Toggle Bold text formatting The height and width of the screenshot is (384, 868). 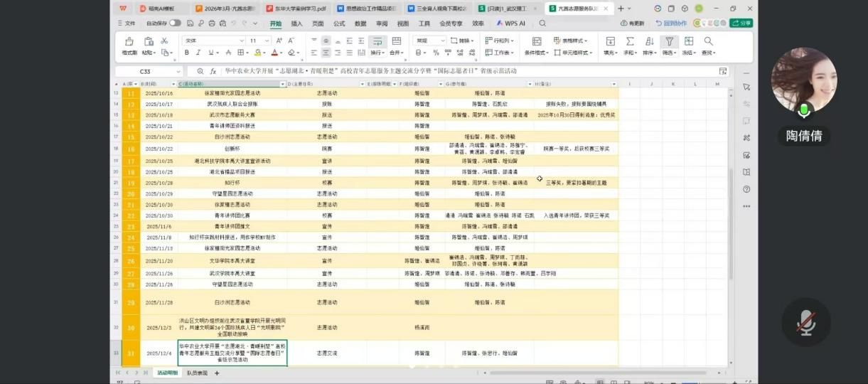point(186,53)
